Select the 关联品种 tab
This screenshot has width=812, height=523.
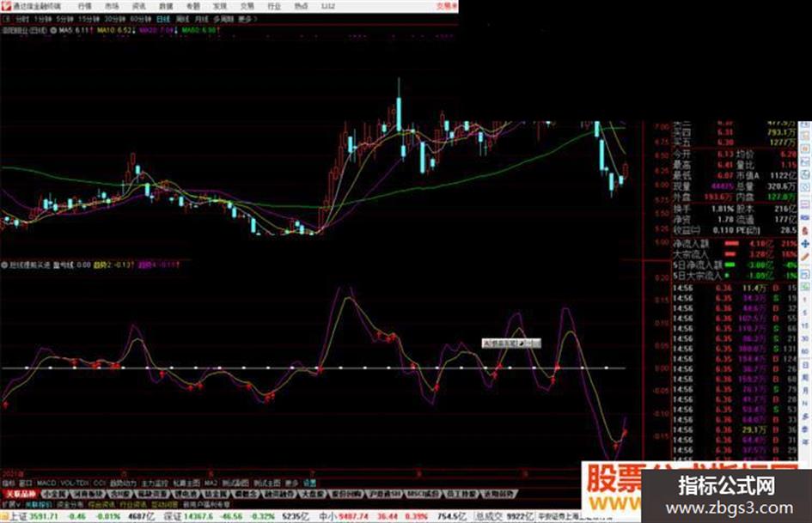tap(21, 494)
